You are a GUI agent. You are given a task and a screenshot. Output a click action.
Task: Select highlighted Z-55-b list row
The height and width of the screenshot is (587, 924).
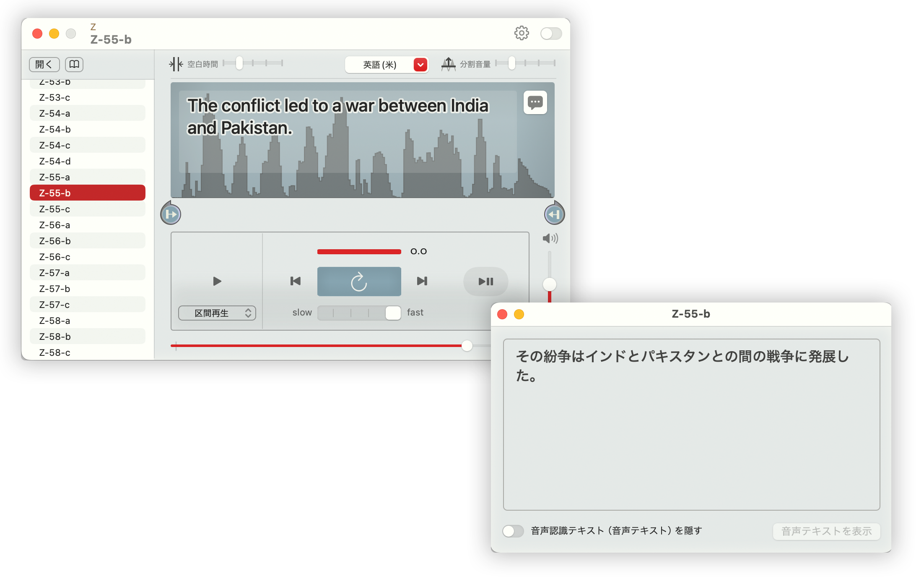[88, 193]
